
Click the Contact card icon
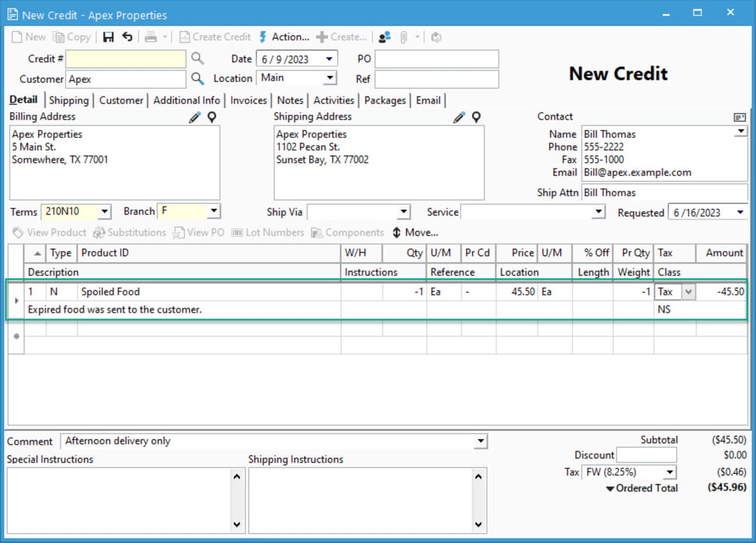[x=740, y=117]
